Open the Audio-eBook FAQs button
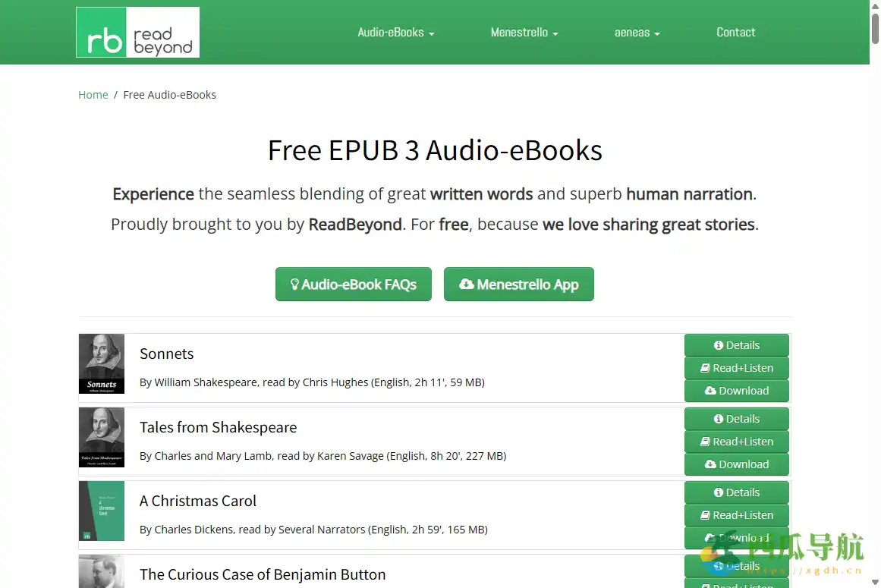 point(353,285)
